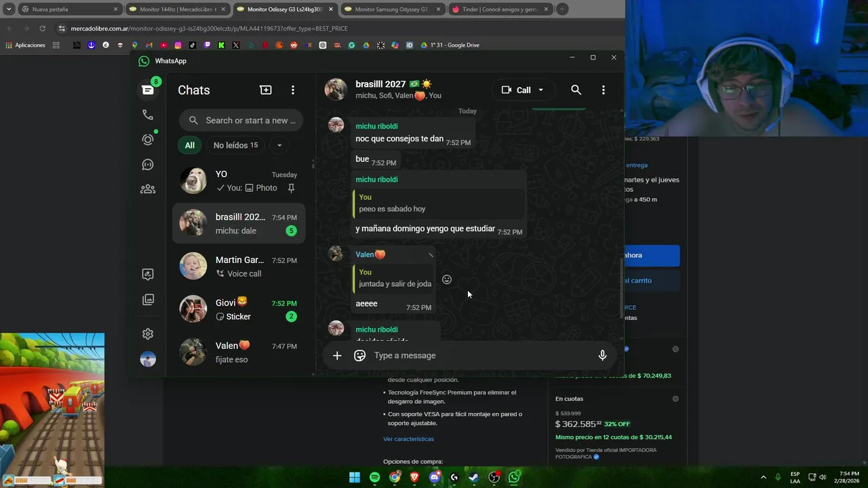Open the Status updates icon in WhatsApp

click(x=148, y=140)
